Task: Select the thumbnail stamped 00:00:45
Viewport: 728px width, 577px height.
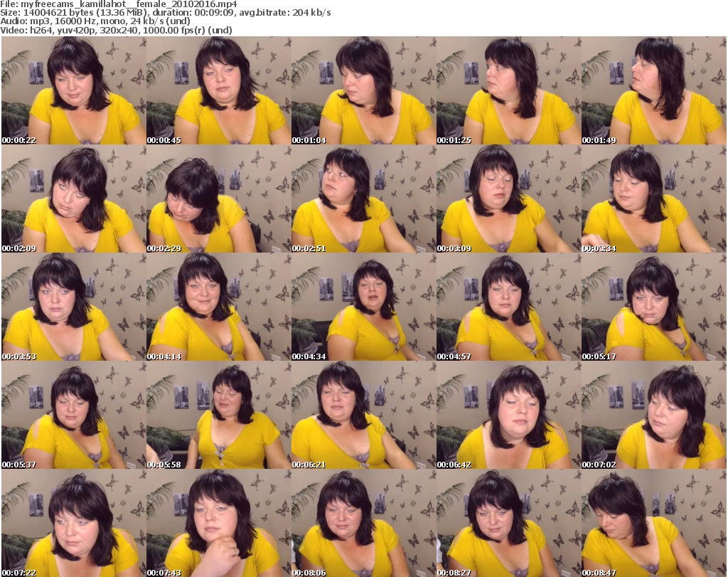Action: click(x=219, y=90)
